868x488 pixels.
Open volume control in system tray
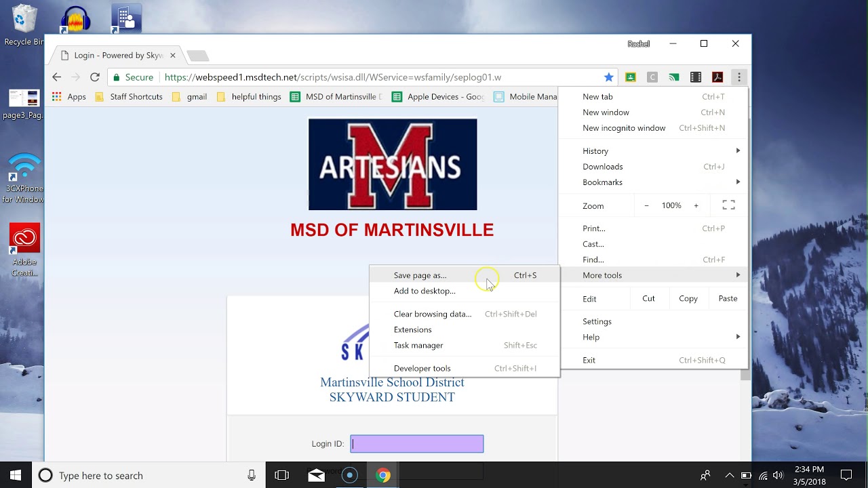[x=778, y=475]
